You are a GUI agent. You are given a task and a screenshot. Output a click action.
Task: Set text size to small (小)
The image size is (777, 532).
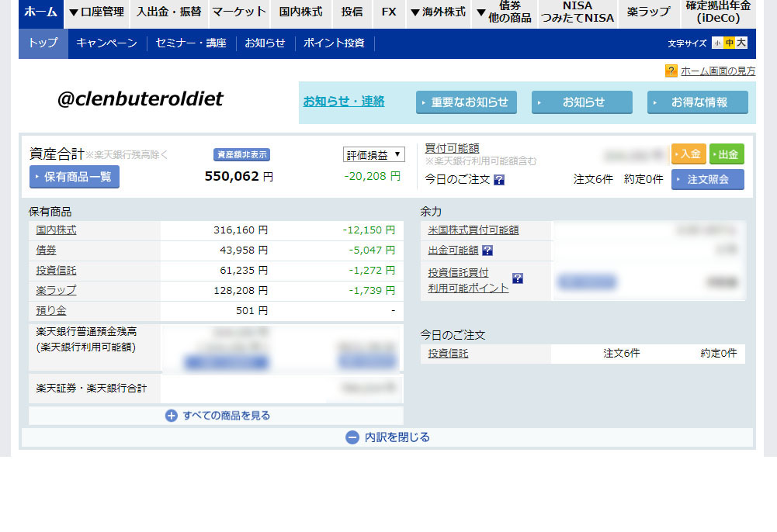[x=717, y=43]
